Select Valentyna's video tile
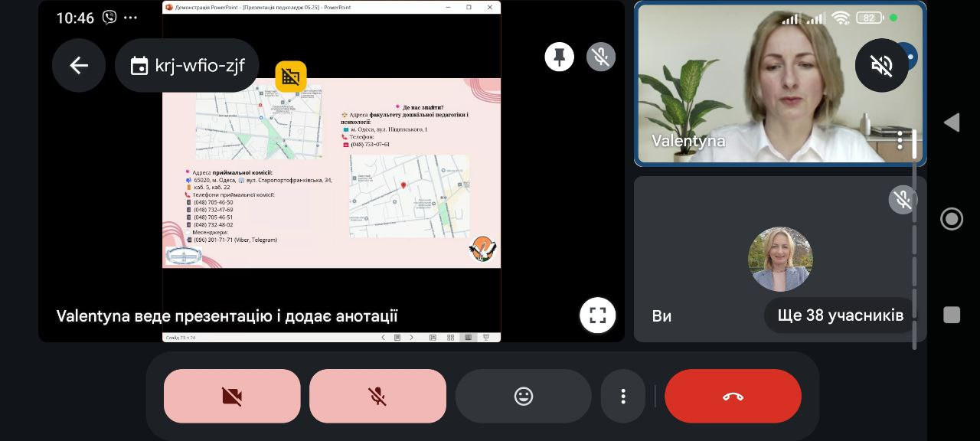This screenshot has width=980, height=441. click(x=780, y=83)
